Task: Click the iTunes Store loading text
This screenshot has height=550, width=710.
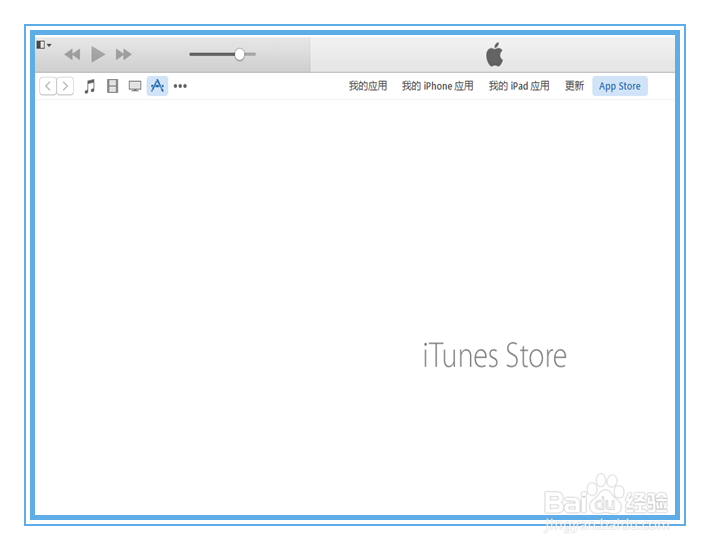Action: pos(494,355)
